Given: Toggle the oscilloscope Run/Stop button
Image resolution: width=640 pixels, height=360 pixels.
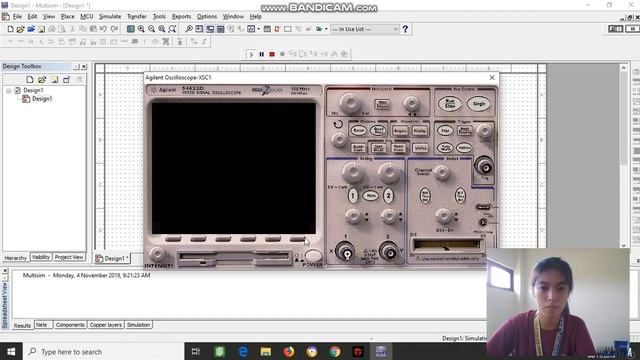Looking at the screenshot, I should [x=450, y=103].
